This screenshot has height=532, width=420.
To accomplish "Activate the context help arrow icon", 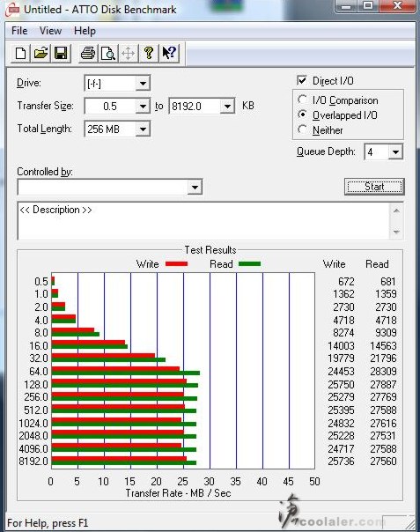I will 168,53.
